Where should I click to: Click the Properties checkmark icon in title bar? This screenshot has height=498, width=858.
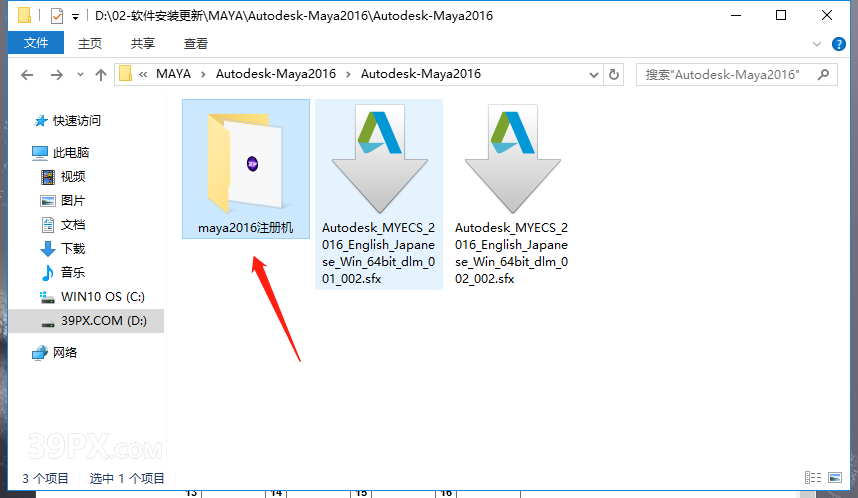57,16
